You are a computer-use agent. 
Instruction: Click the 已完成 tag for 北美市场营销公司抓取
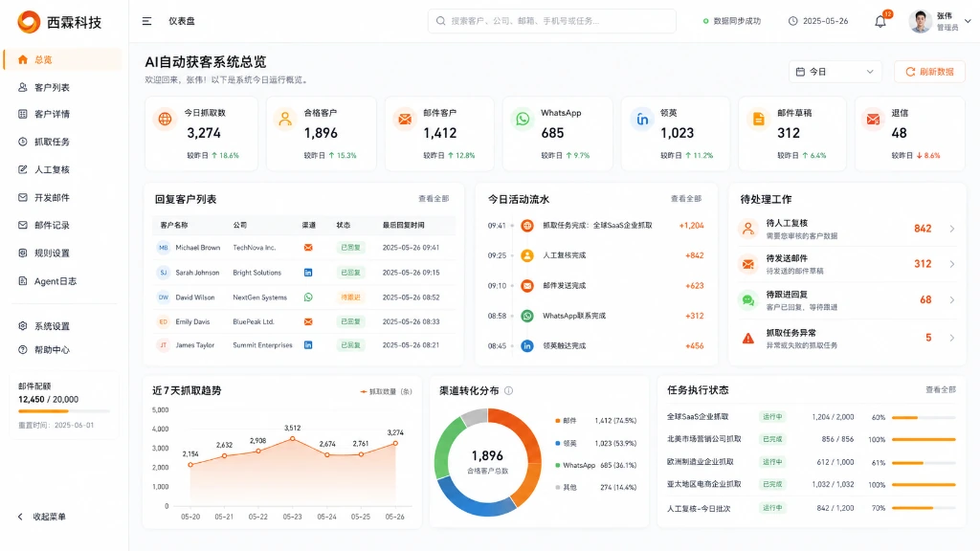click(772, 439)
